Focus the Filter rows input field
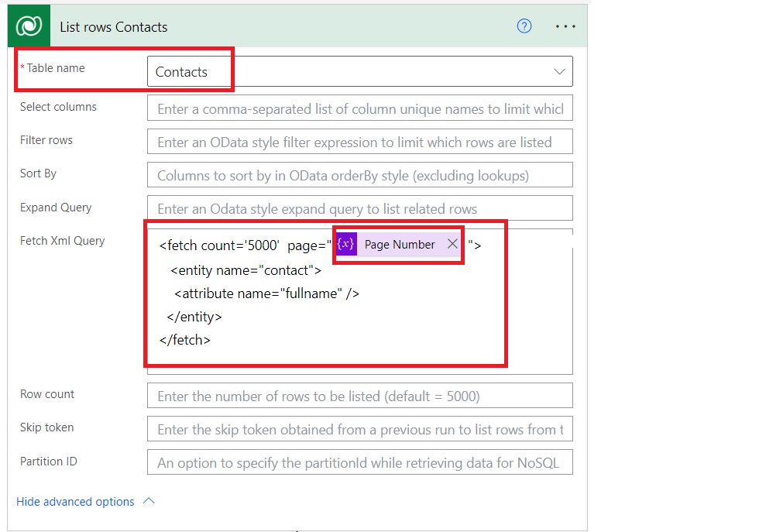 click(359, 142)
